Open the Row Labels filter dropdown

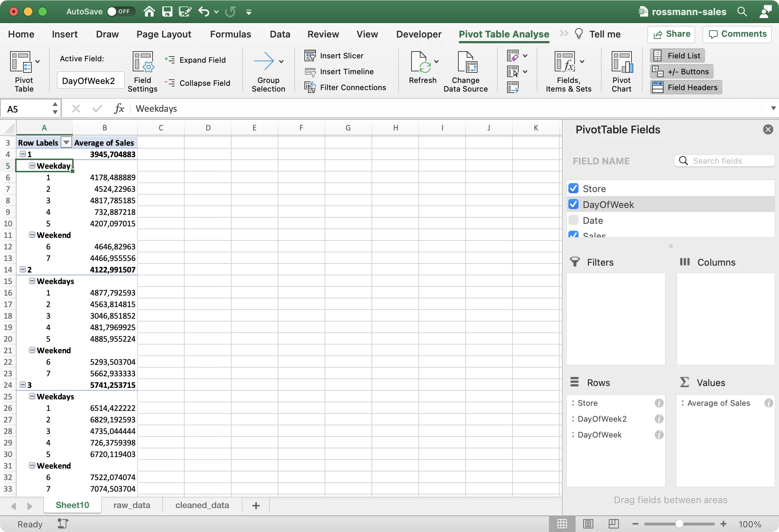click(x=66, y=142)
